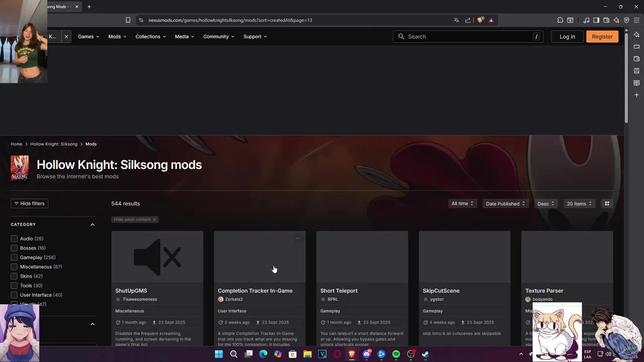
Task: Open the Community navigation menu
Action: tap(219, 37)
